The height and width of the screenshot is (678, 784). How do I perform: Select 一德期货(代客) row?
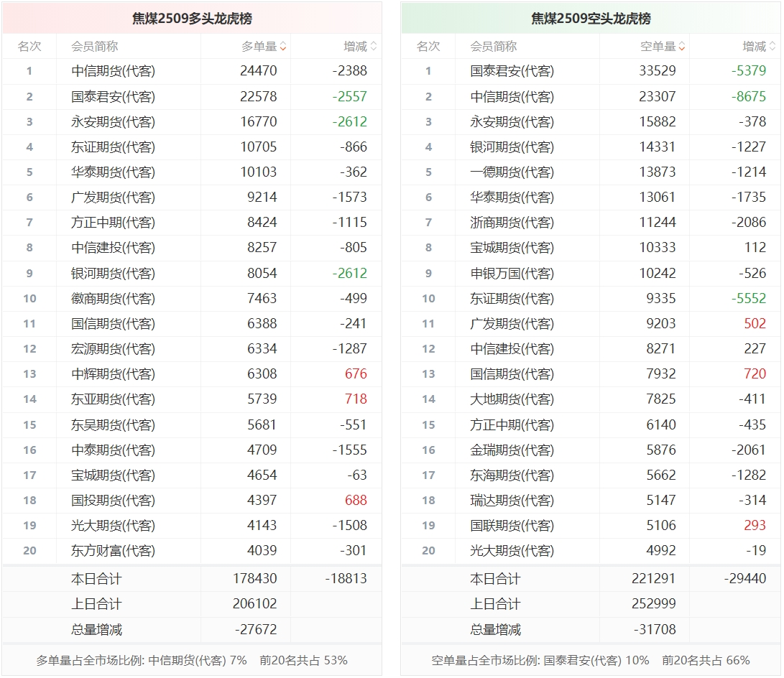click(x=591, y=172)
